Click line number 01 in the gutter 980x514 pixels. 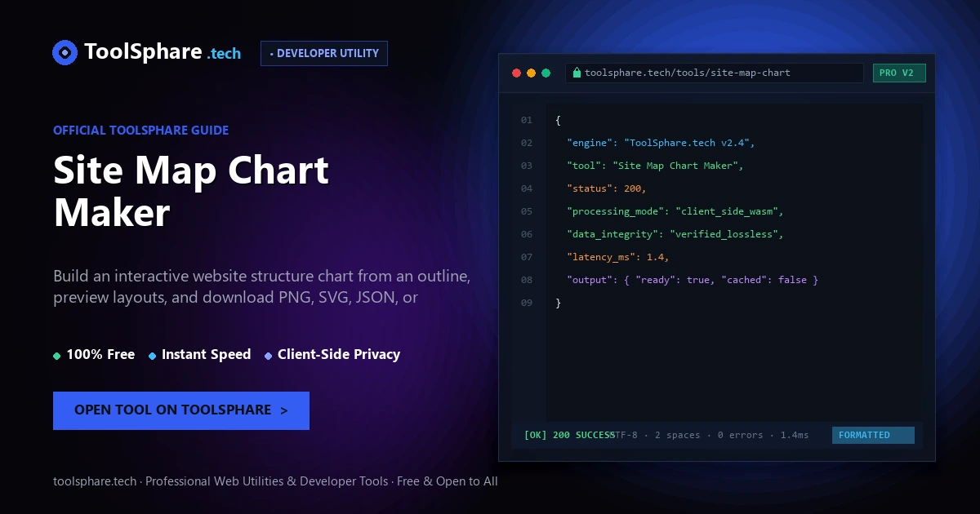(x=527, y=120)
